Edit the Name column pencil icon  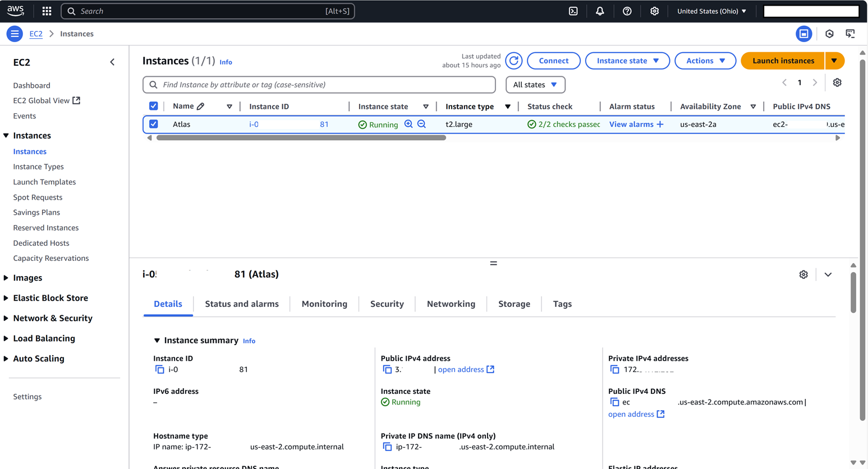(x=200, y=107)
